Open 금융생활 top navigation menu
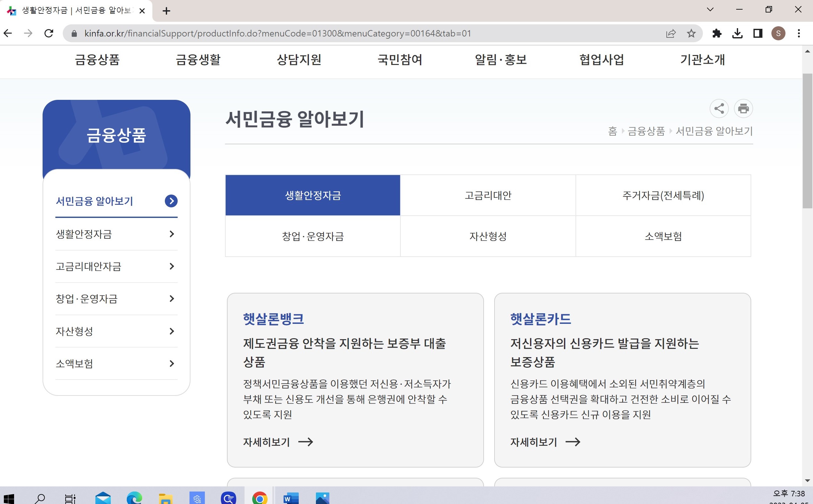This screenshot has height=504, width=813. 198,60
